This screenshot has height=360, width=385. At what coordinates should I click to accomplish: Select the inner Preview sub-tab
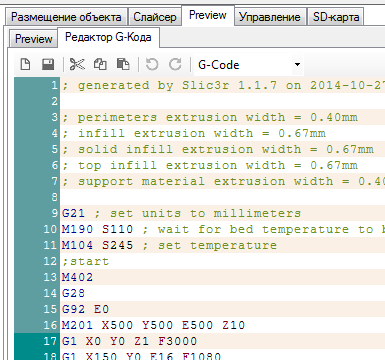(34, 39)
